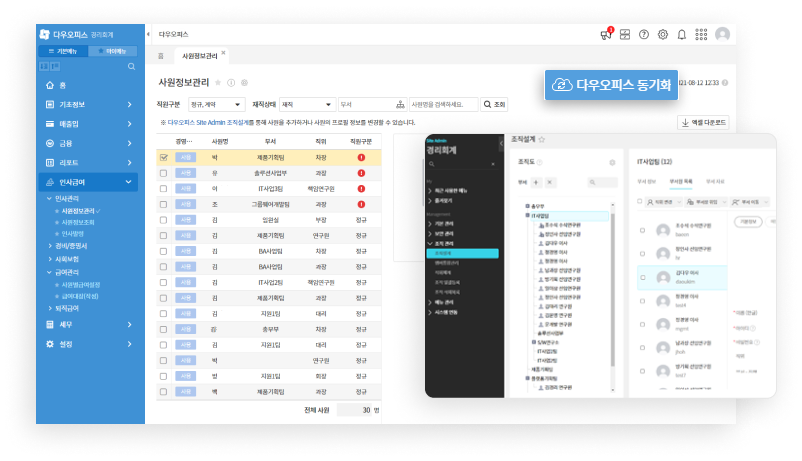The image size is (802, 461).
Task: Expand the 리포트 sidebar menu
Action: pos(88,163)
